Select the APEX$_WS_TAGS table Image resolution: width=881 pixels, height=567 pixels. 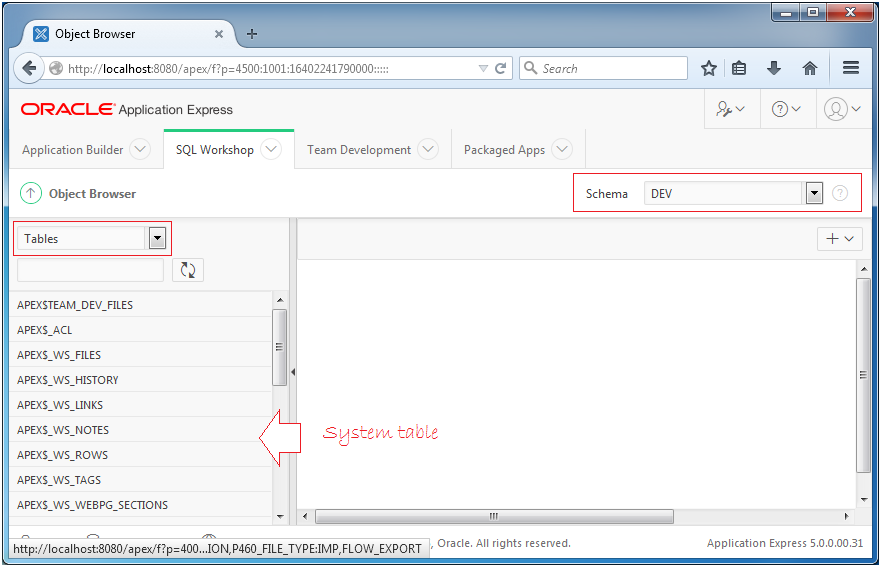click(x=140, y=480)
